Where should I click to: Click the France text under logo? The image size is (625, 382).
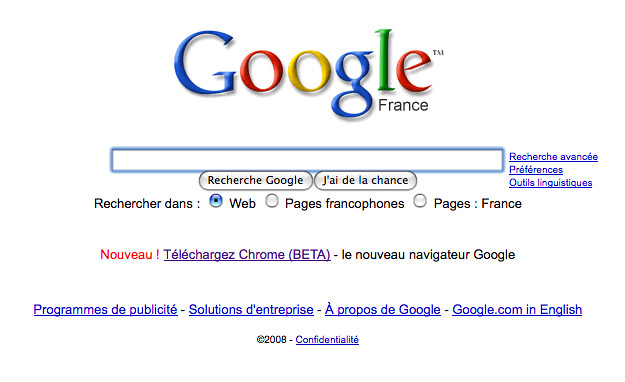tap(403, 105)
